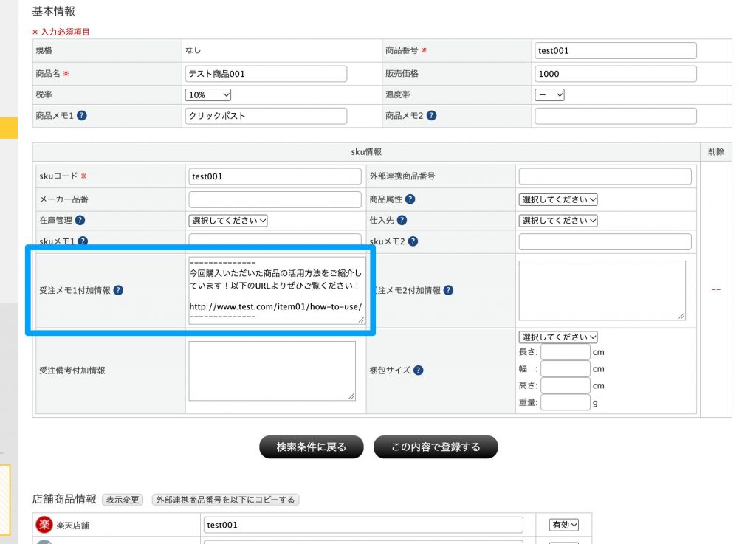Click the この内容で登録する button
Viewport: 756px width, 544px height.
pyautogui.click(x=436, y=447)
